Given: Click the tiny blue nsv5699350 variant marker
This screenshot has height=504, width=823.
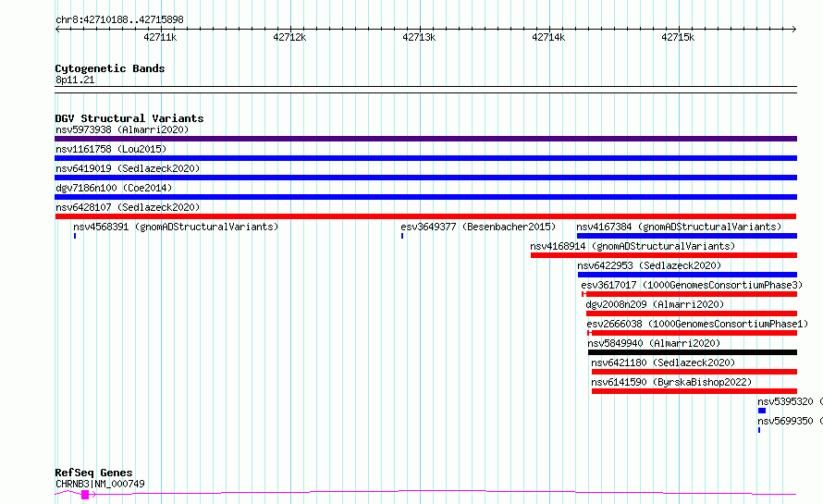Looking at the screenshot, I should (759, 430).
